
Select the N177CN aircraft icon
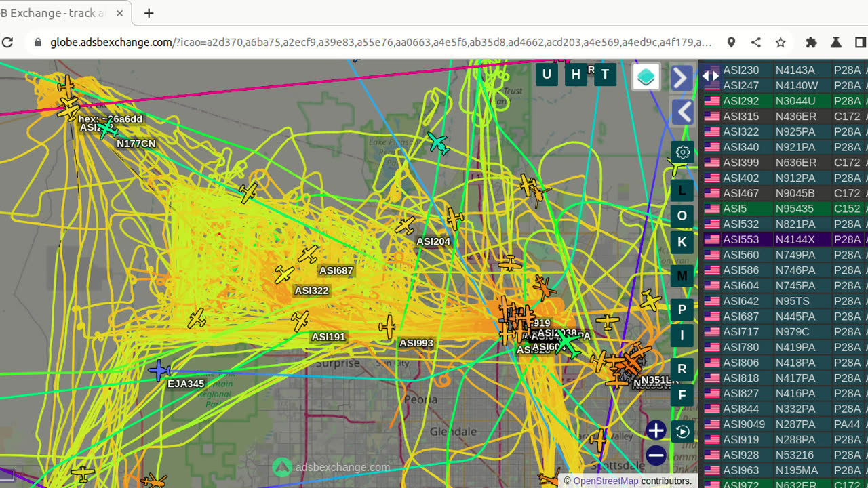[x=107, y=129]
